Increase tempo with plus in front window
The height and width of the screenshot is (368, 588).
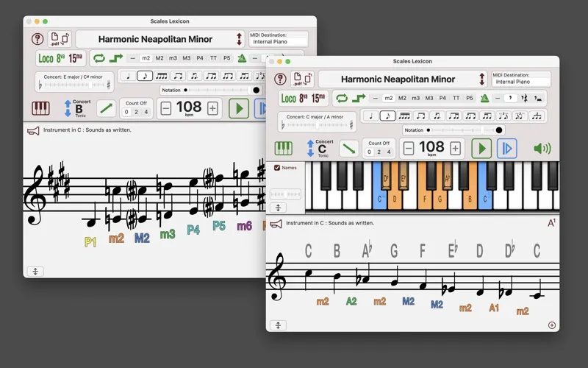point(455,149)
